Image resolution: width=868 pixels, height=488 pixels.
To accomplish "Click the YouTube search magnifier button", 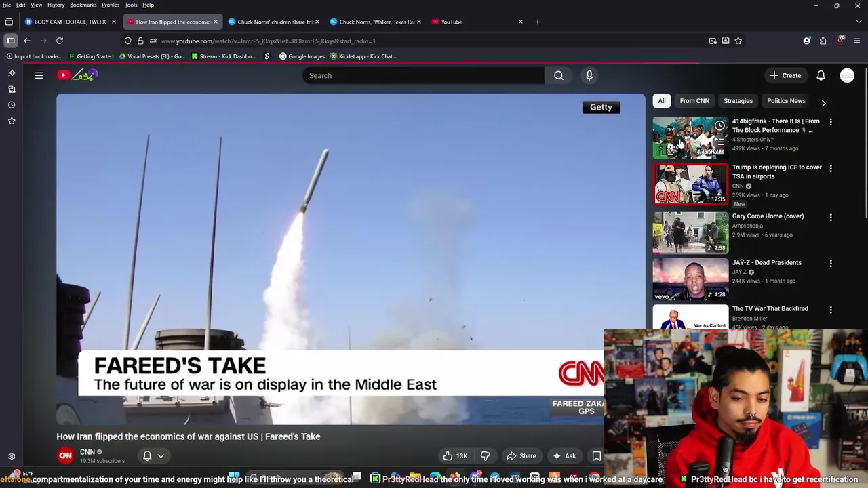I will (559, 75).
